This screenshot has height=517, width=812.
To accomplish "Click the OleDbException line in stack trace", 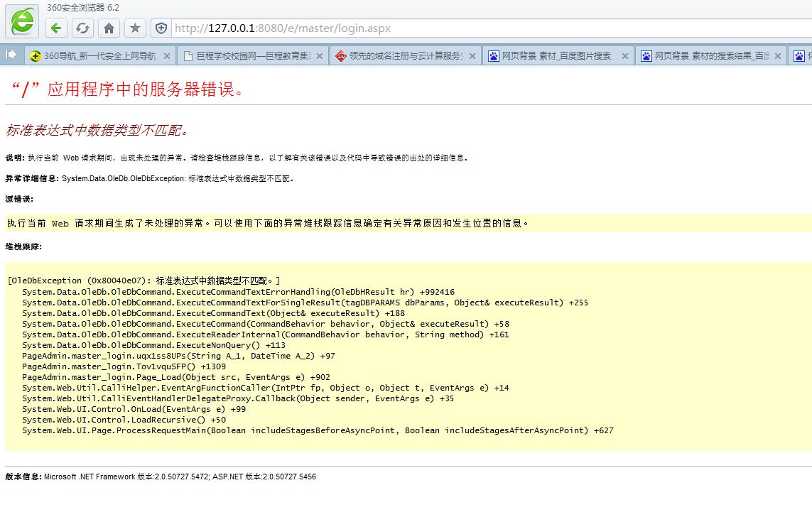I will point(144,281).
